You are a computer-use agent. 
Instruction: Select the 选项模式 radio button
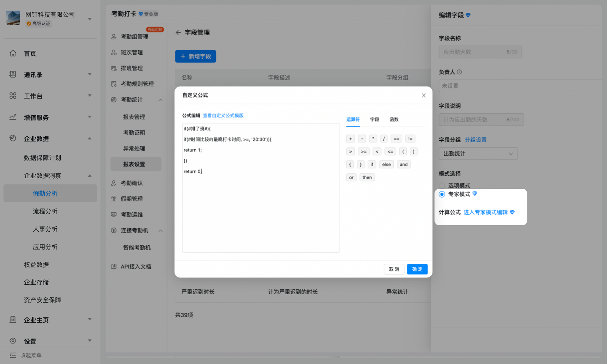(442, 185)
